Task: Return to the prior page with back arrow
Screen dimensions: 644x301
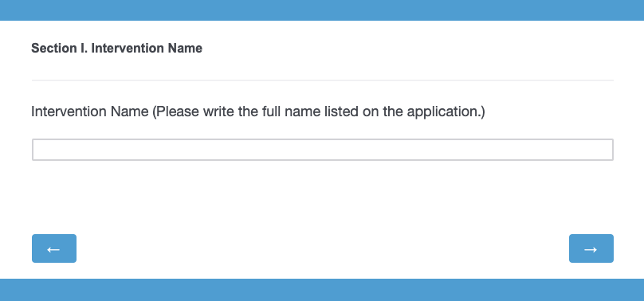Action: (54, 248)
